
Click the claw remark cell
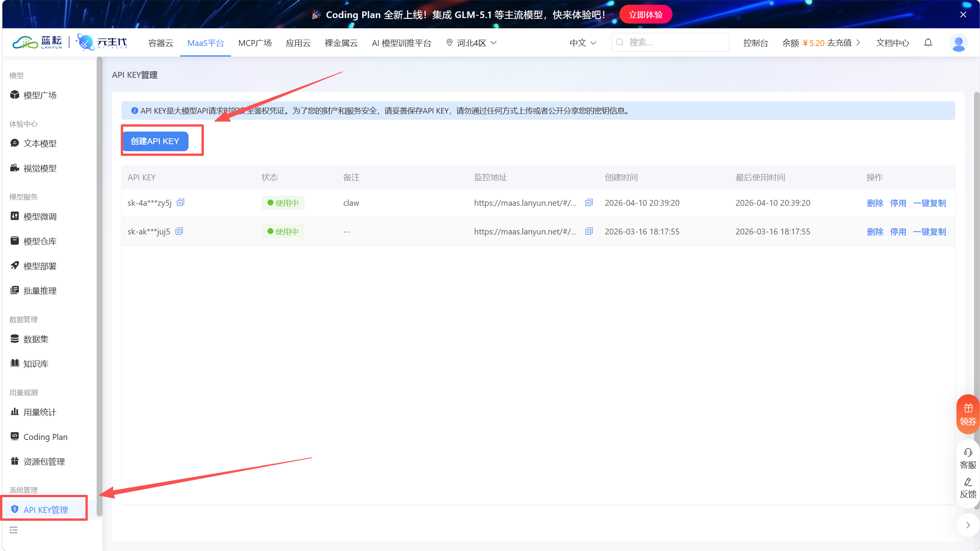(x=351, y=203)
